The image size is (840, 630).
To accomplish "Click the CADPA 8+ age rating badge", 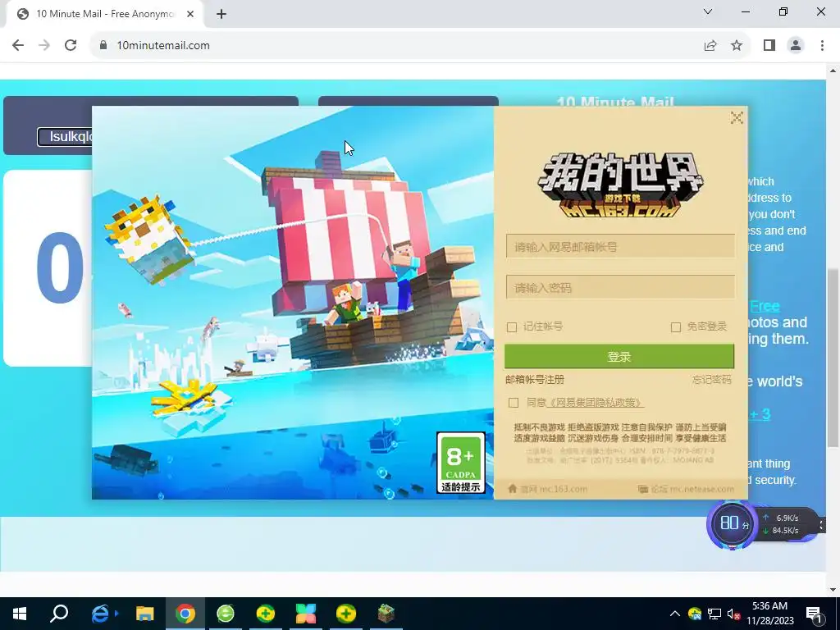I will pyautogui.click(x=461, y=463).
